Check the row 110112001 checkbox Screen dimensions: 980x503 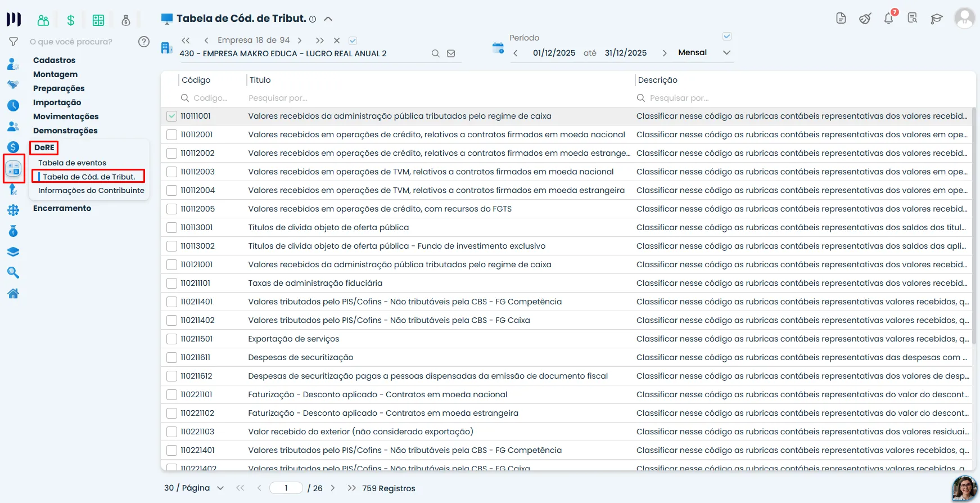tap(172, 135)
